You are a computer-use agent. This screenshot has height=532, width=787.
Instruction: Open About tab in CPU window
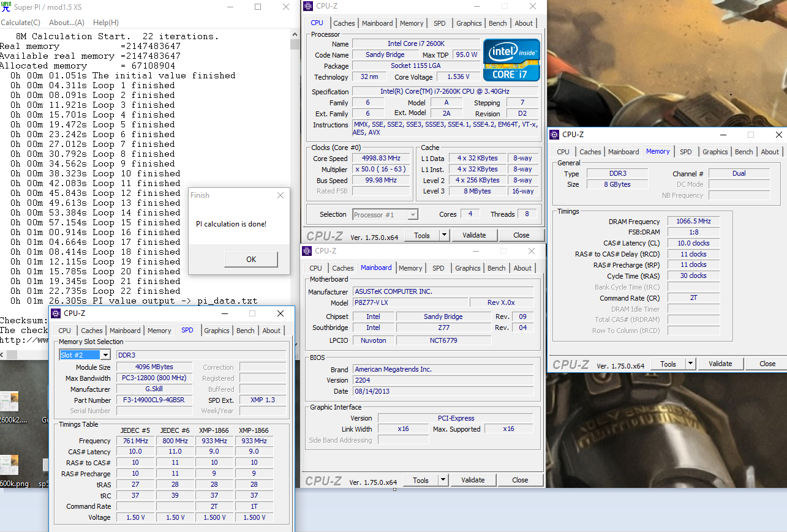(524, 23)
